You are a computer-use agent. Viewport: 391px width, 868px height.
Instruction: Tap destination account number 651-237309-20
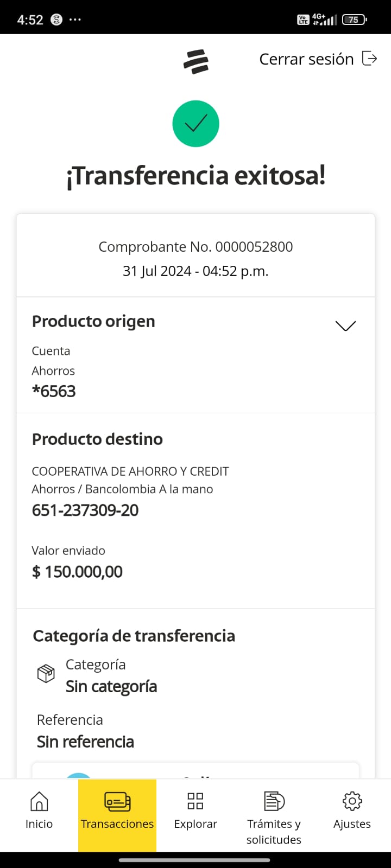pos(85,510)
